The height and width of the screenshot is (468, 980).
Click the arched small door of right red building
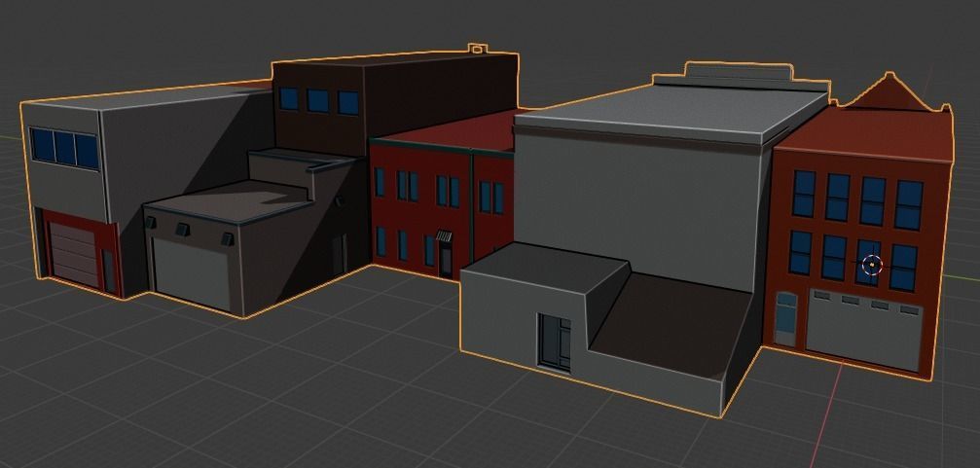click(x=785, y=319)
